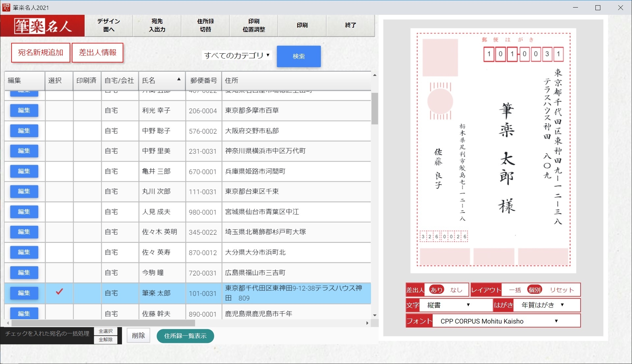Select the 差出人 あり option
The image size is (632, 364).
click(x=437, y=290)
